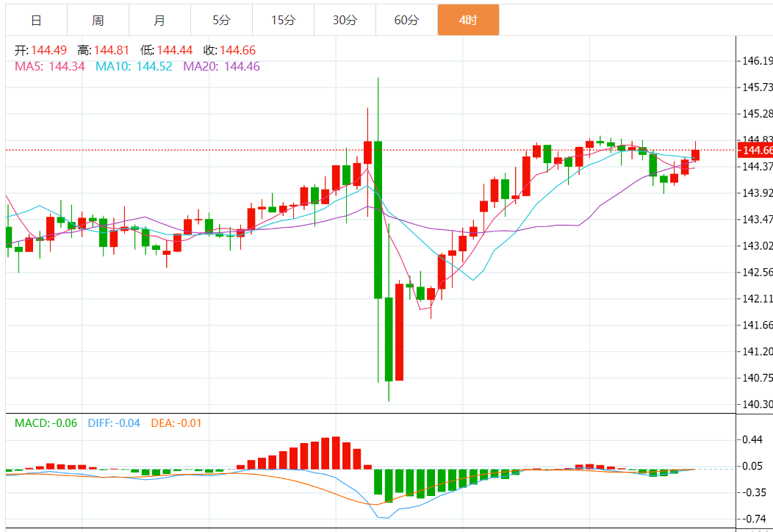Click the 141.20 price axis label
The height and width of the screenshot is (532, 773).
coord(758,351)
